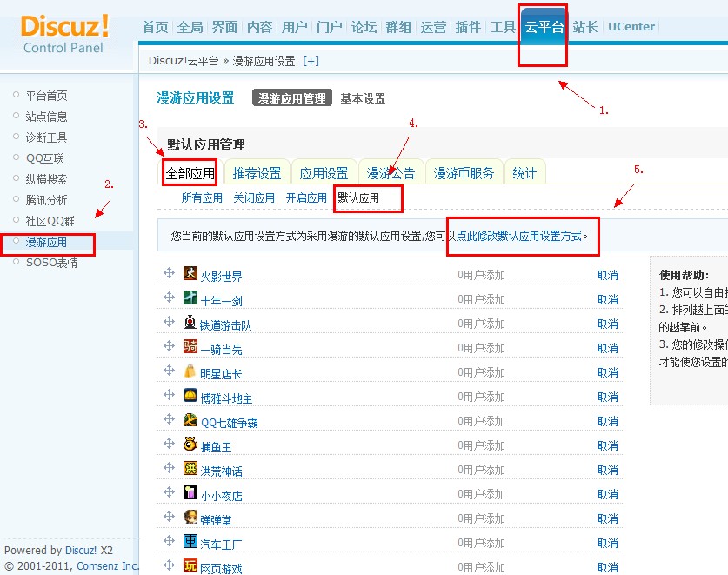The width and height of the screenshot is (728, 575).
Task: Expand the [+] shortcut in breadcrumb
Action: (311, 61)
